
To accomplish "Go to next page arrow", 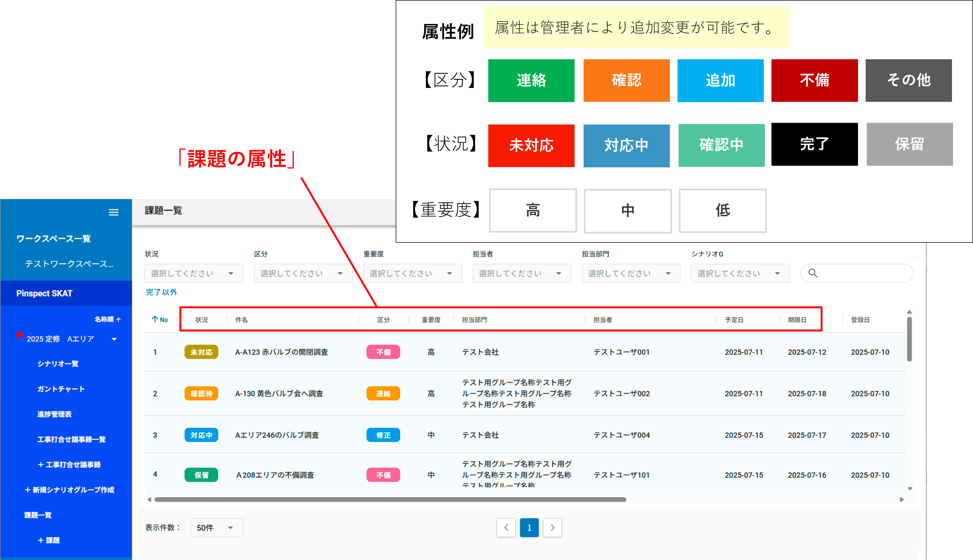I will [x=552, y=528].
